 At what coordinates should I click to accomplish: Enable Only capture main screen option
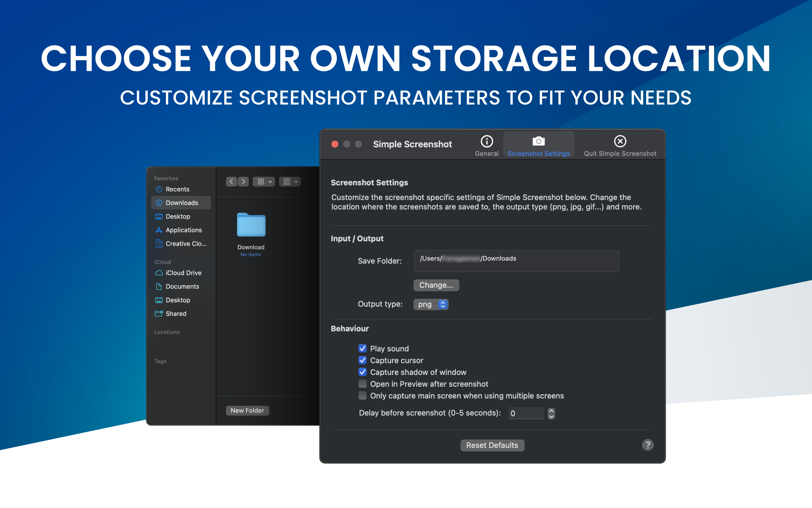click(x=362, y=396)
